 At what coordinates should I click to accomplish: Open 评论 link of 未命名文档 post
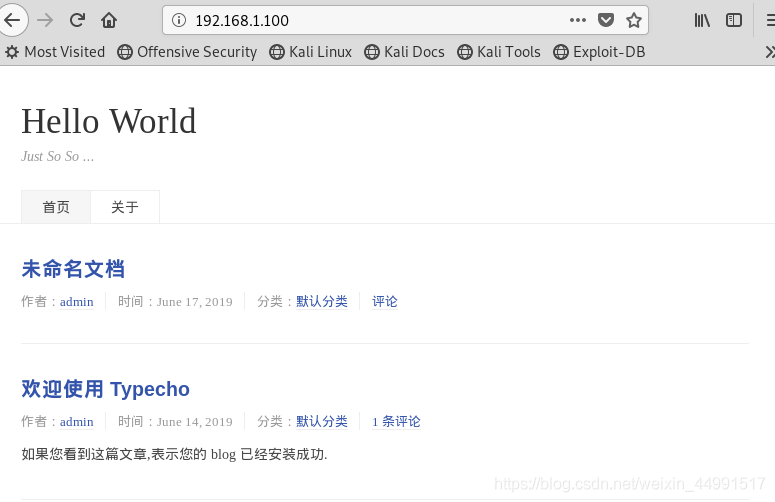point(385,301)
